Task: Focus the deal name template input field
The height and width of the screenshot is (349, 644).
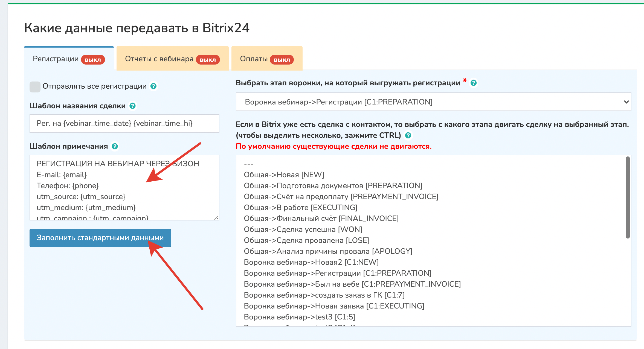Action: click(124, 123)
